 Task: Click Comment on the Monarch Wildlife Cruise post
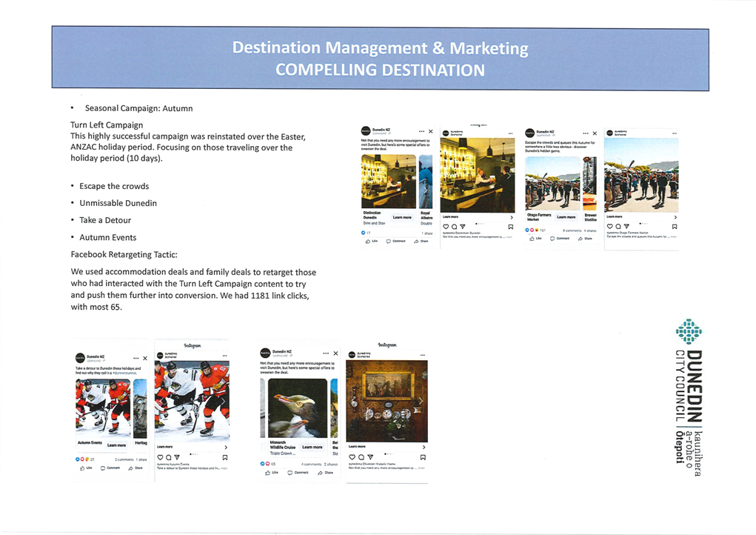(x=298, y=472)
